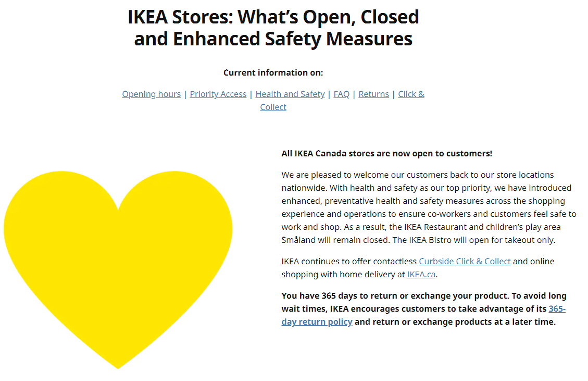The image size is (588, 381).
Task: Open the Opening hours link
Action: [x=151, y=94]
